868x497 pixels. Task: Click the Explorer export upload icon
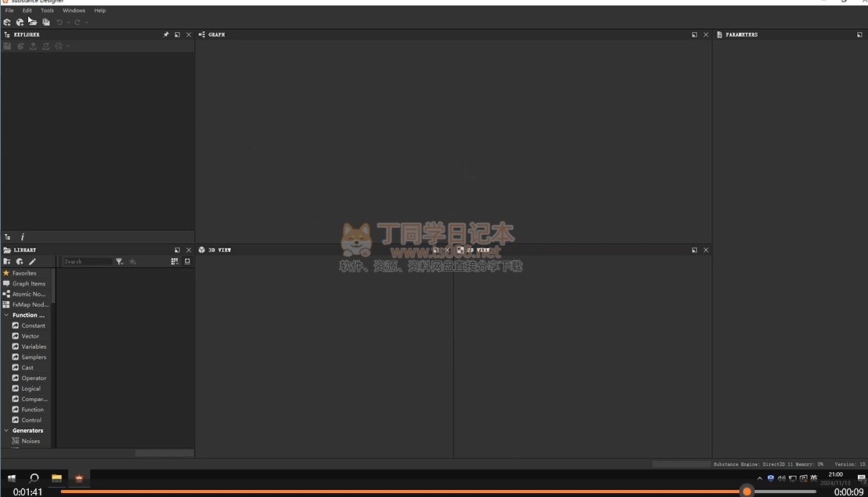[x=34, y=46]
